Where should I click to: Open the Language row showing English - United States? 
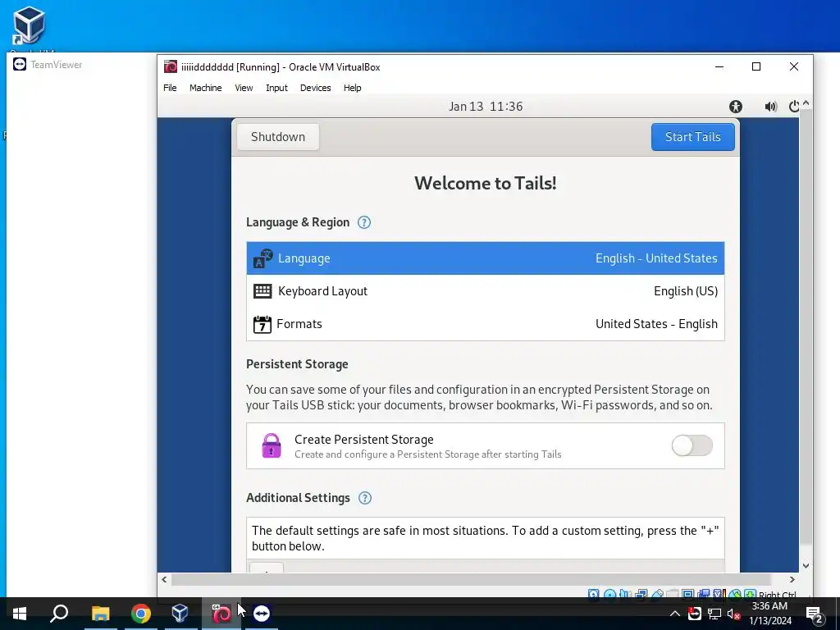(486, 258)
